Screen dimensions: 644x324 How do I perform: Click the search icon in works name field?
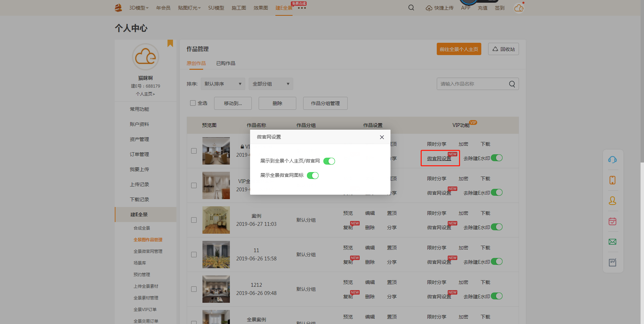(512, 84)
